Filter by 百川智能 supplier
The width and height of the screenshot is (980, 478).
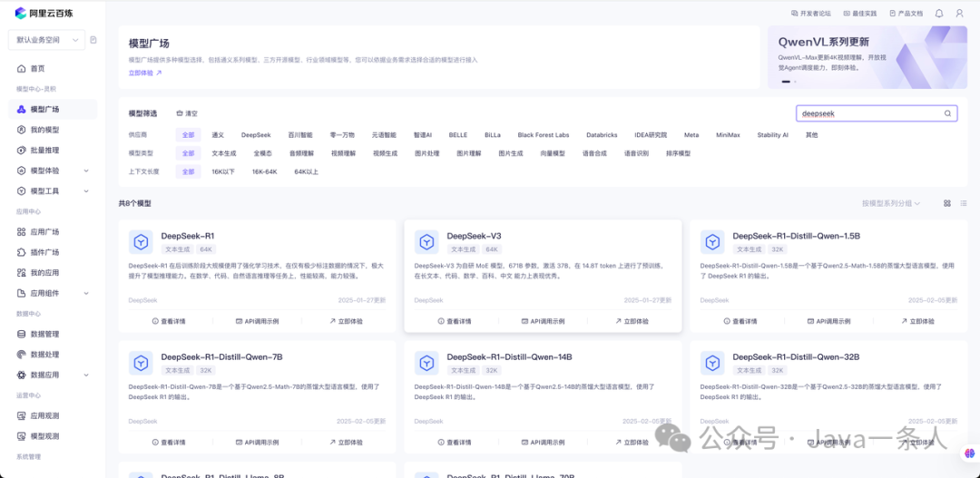tap(300, 134)
